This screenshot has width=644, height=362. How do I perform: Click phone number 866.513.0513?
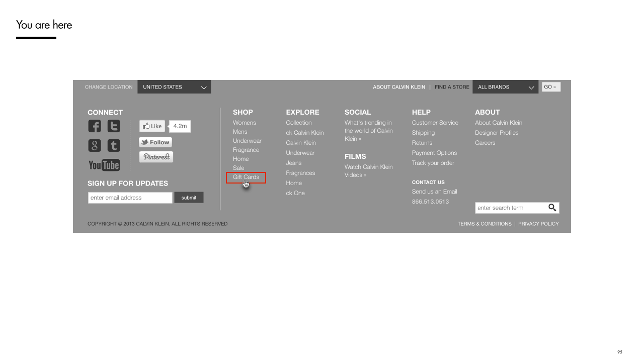click(x=431, y=202)
